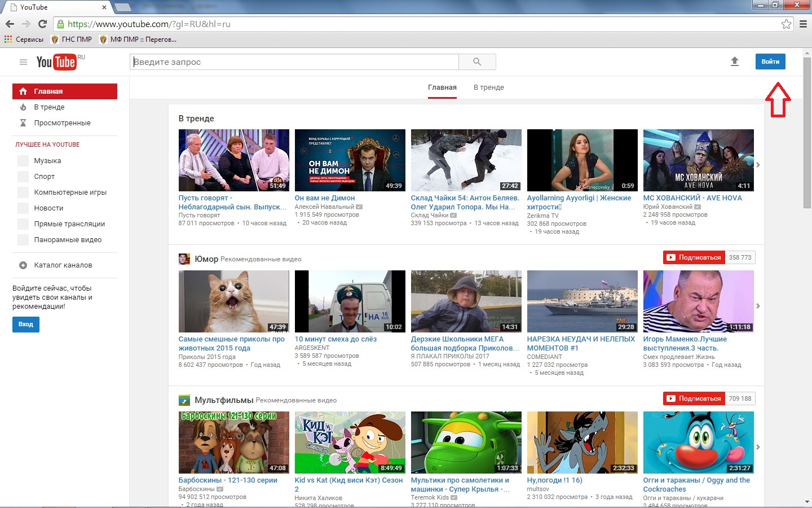Viewport: 812px width, 508px height.
Task: Click the browser forward arrow
Action: pos(26,24)
